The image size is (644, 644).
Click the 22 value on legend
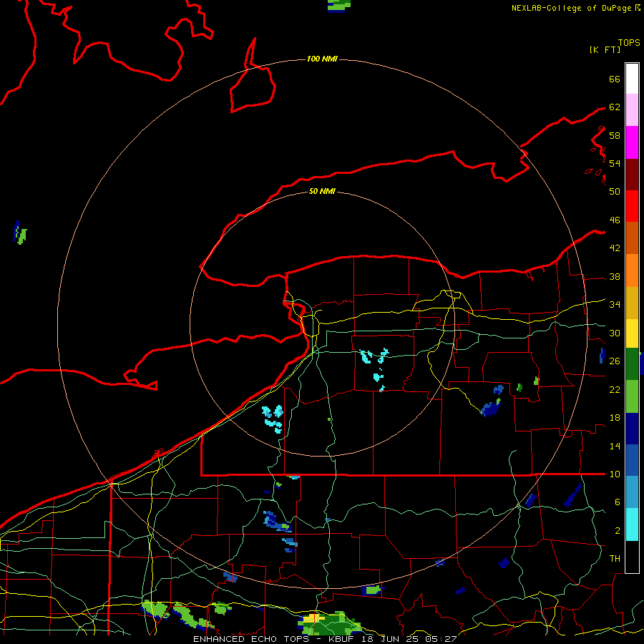click(615, 389)
